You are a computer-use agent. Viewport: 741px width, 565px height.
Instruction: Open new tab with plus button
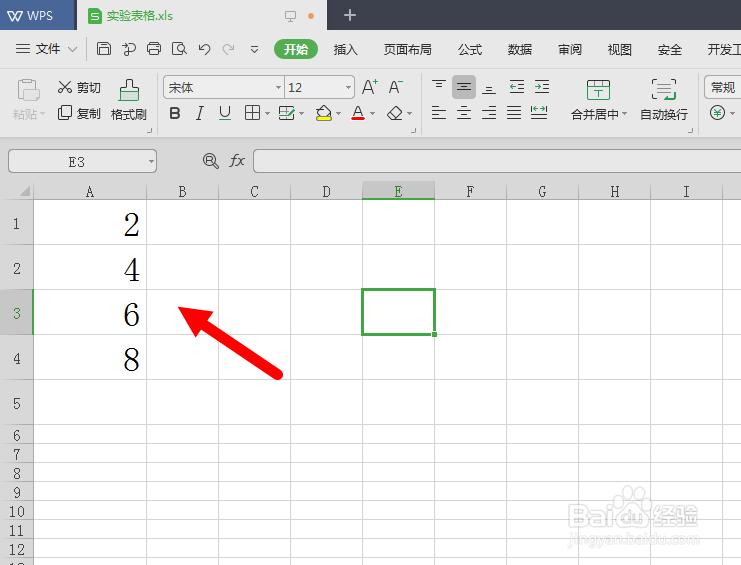(350, 15)
